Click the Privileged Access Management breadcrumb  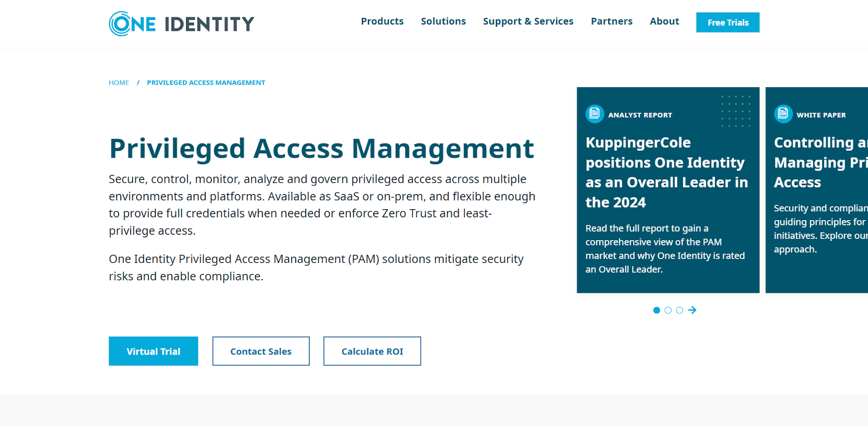(x=206, y=83)
